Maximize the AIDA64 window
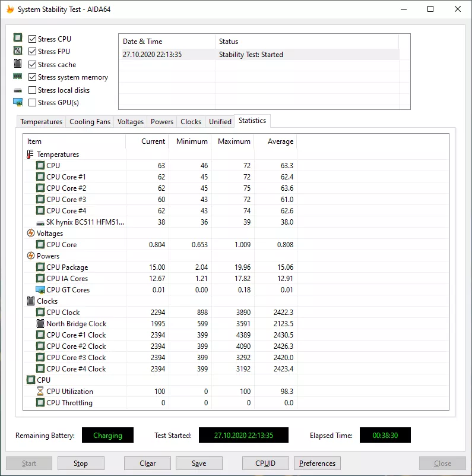The height and width of the screenshot is (476, 472). (x=430, y=9)
